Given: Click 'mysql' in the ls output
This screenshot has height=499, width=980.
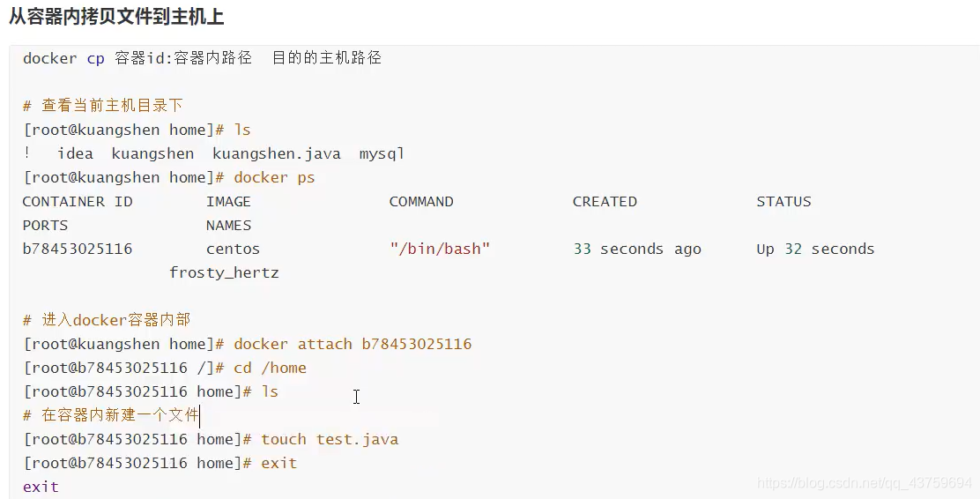Looking at the screenshot, I should 382,153.
